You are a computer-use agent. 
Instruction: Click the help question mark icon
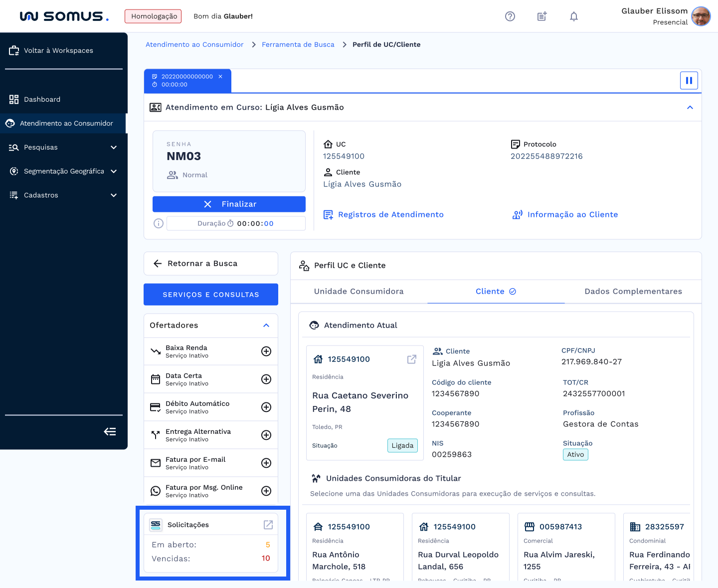510,16
